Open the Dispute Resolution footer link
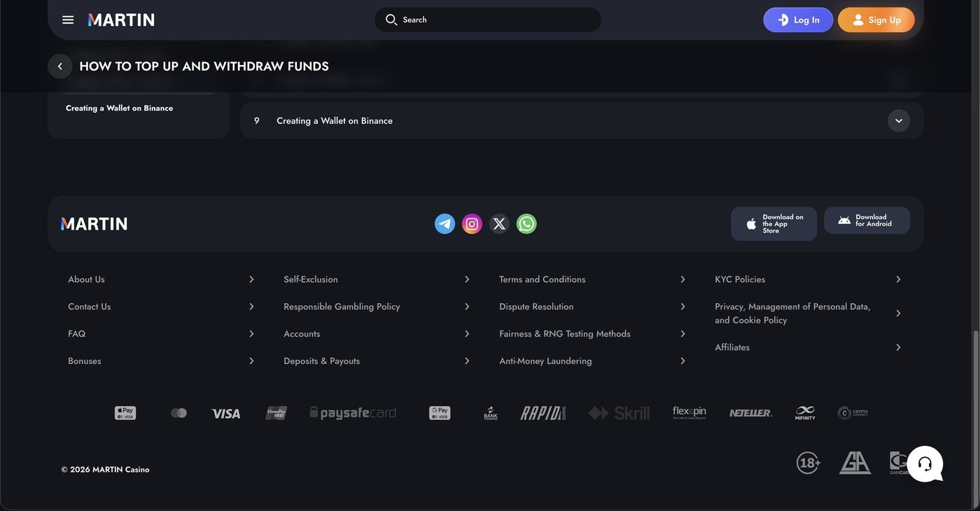980x511 pixels. point(536,307)
